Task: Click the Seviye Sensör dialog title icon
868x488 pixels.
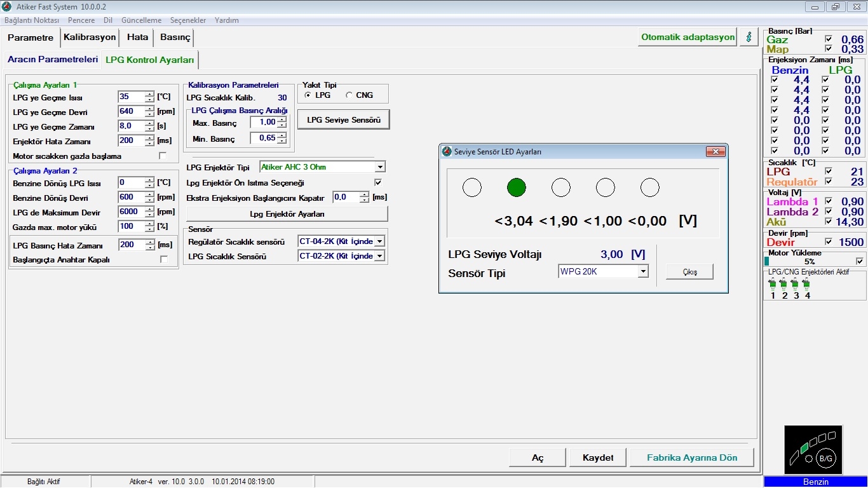Action: [447, 152]
